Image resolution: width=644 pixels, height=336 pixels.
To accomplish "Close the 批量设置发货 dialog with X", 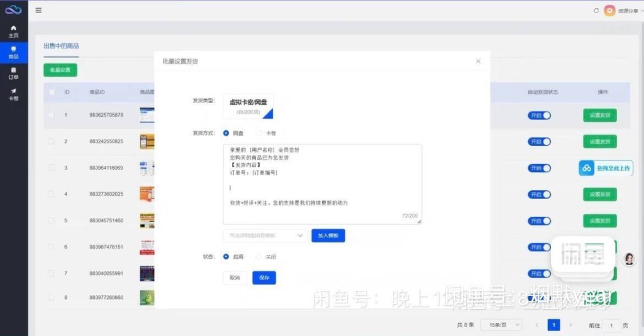I will pyautogui.click(x=478, y=61).
